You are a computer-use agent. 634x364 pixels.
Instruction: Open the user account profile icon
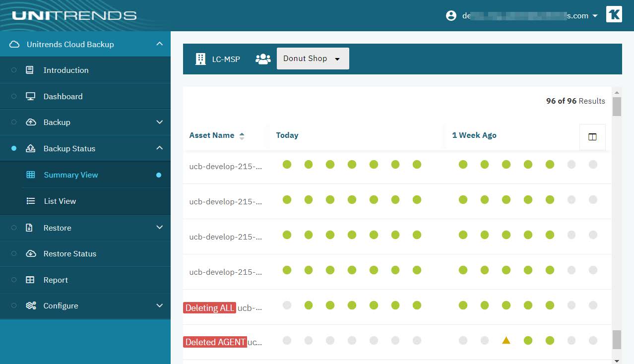[451, 16]
